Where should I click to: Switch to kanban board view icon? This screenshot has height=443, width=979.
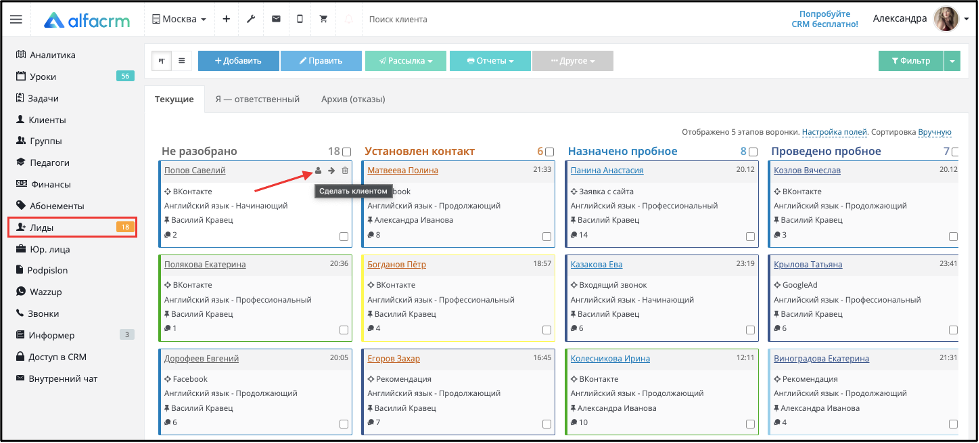click(x=162, y=61)
